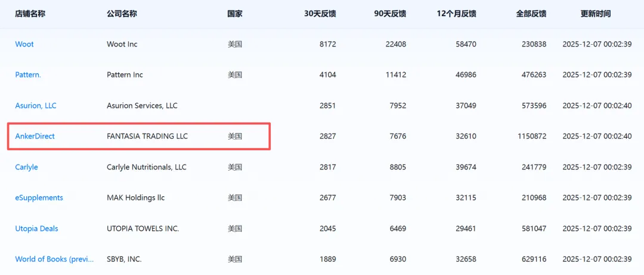Click Utopia Deals' 12-month feedback 29461

(466, 228)
